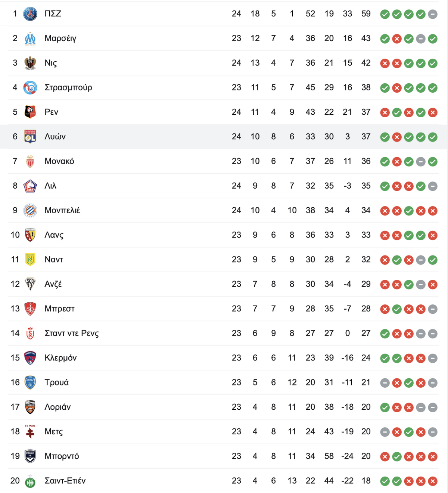Open the Μαρσέιγ team page

point(60,38)
